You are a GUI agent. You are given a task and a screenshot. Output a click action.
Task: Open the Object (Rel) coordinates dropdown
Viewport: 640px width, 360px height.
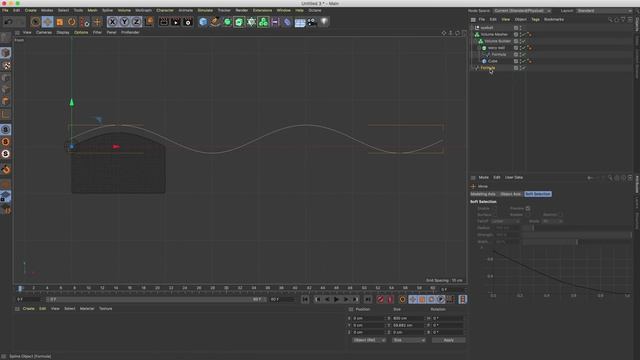pos(368,340)
